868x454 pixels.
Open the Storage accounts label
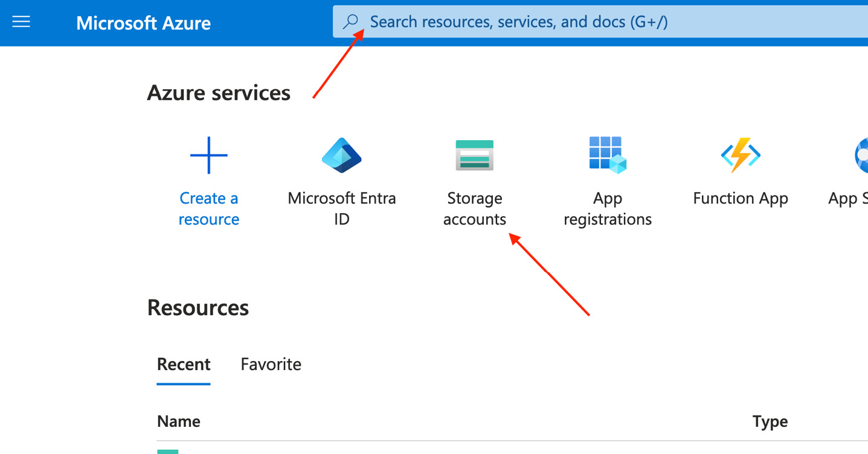click(x=475, y=208)
